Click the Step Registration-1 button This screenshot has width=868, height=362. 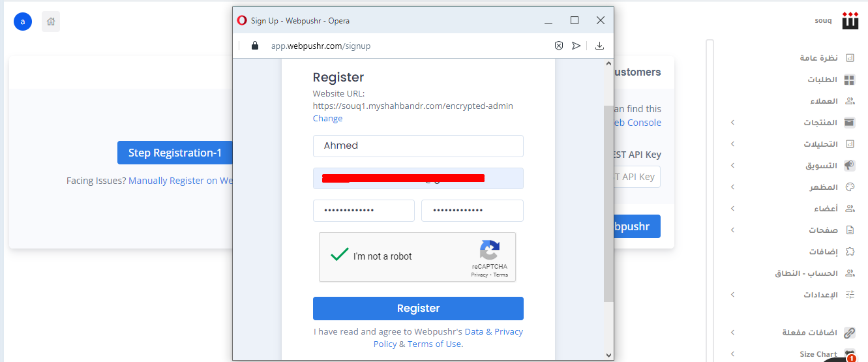click(175, 153)
